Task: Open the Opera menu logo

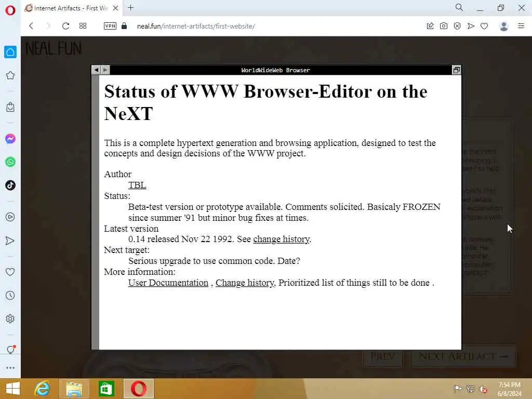Action: (x=10, y=10)
